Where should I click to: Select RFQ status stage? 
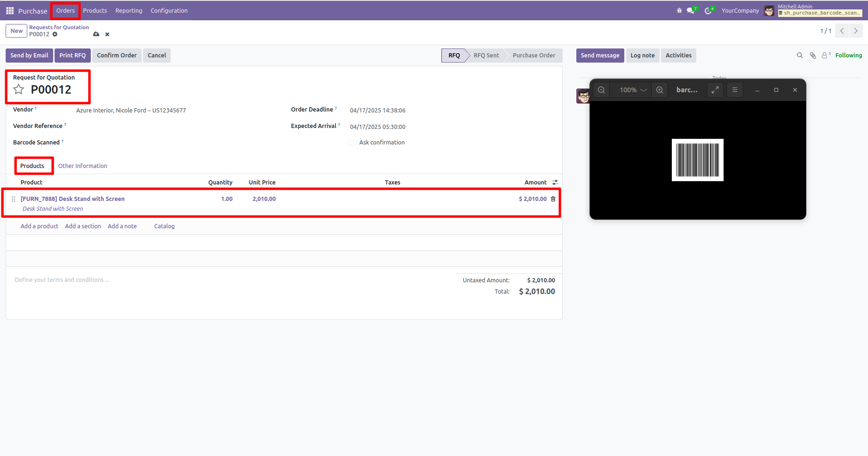tap(454, 56)
